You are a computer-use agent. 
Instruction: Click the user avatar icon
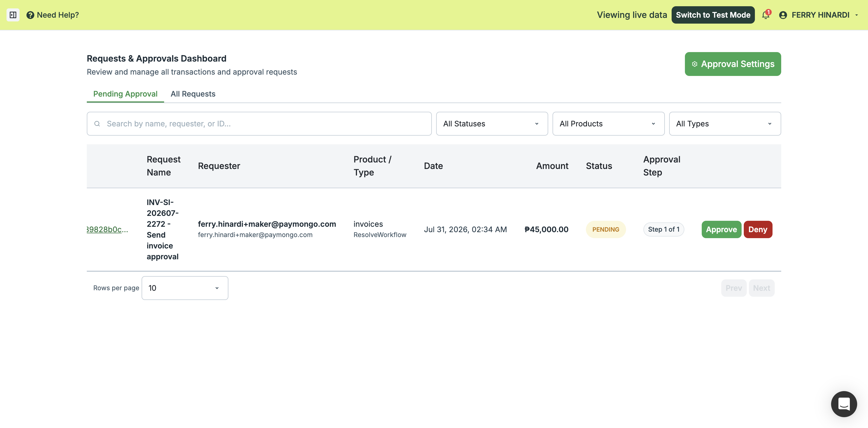pyautogui.click(x=783, y=15)
